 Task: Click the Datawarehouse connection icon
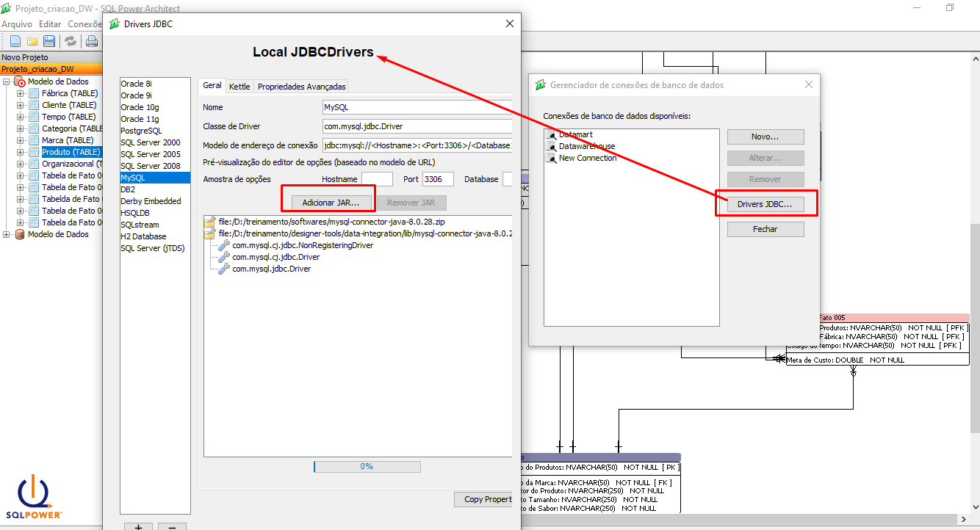pyautogui.click(x=552, y=146)
